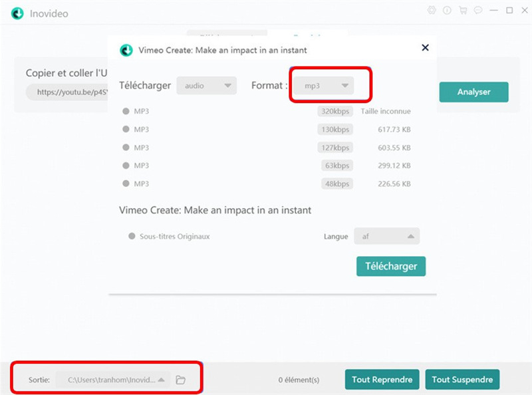Image resolution: width=532 pixels, height=395 pixels.
Task: Maximize the Inovideo window
Action: point(509,11)
